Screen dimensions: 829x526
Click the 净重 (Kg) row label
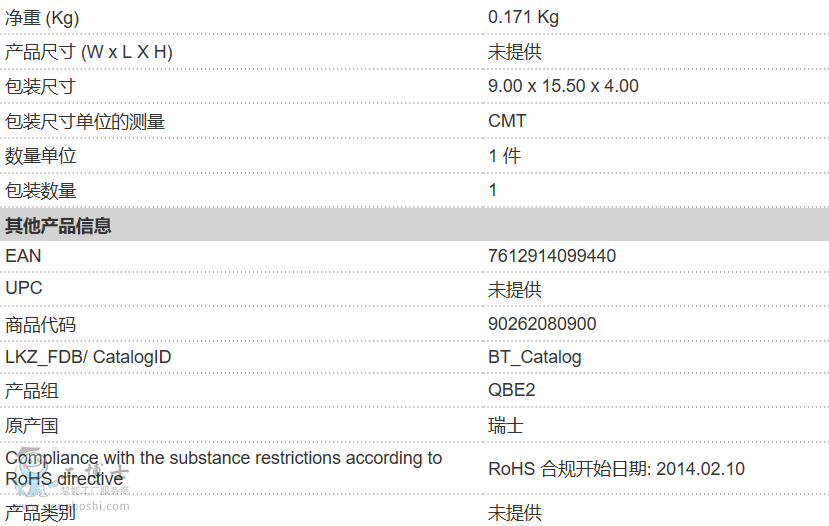click(x=42, y=17)
